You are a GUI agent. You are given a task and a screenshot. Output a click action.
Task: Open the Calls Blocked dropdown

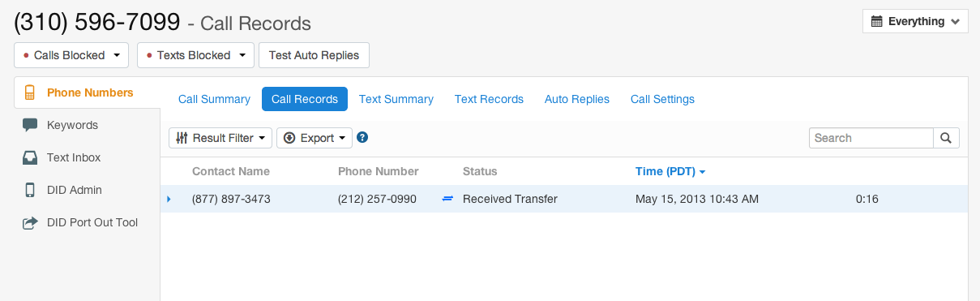(x=72, y=55)
